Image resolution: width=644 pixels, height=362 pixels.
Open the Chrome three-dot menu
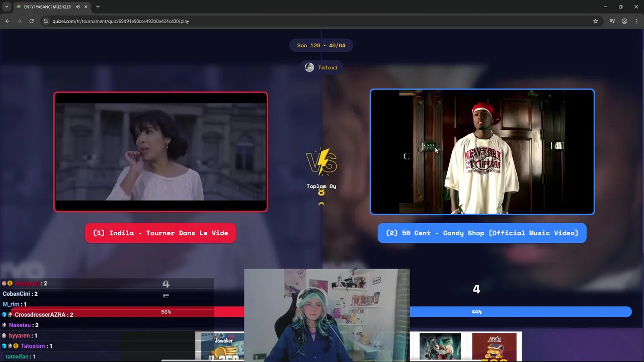click(x=636, y=21)
